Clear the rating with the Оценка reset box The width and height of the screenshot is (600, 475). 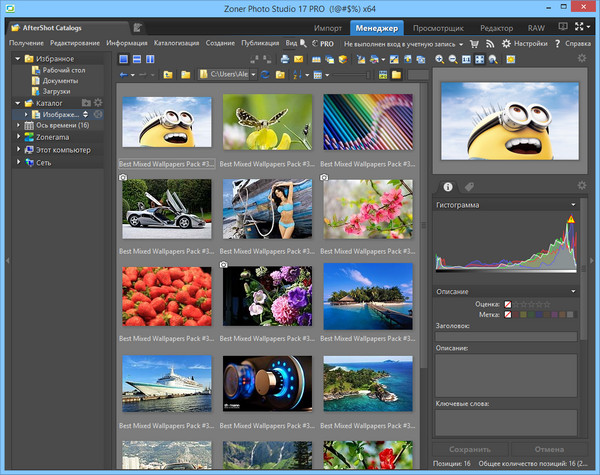(508, 303)
